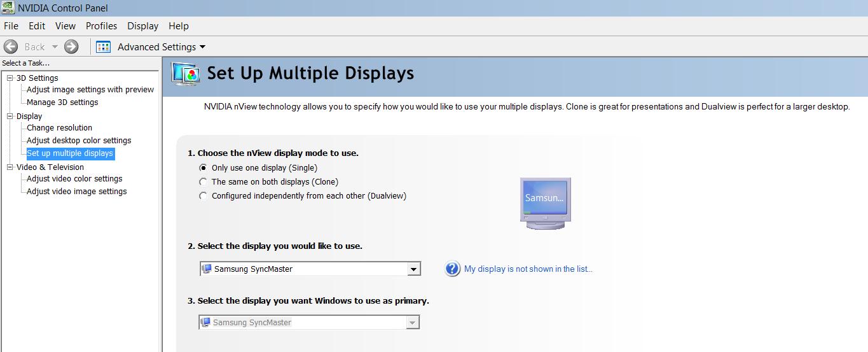Click the 3D Settings category label

click(37, 78)
